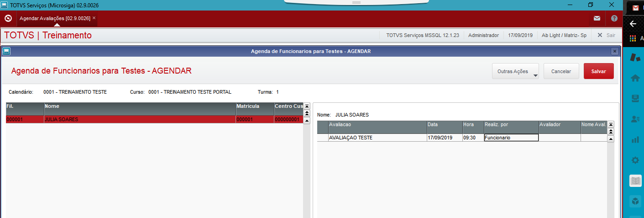Click the Realiz. por column header
The width and height of the screenshot is (644, 218).
coord(511,127)
